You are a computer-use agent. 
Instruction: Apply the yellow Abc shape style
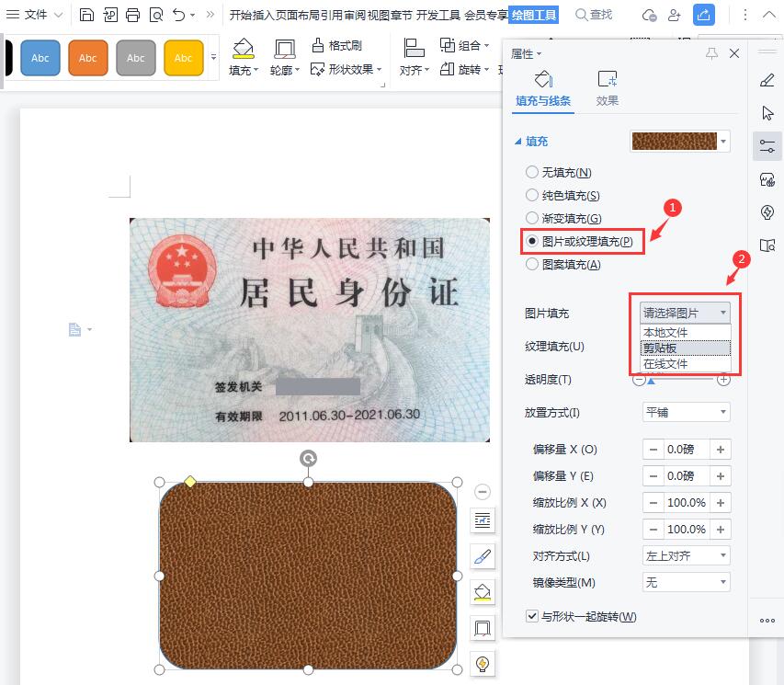184,58
